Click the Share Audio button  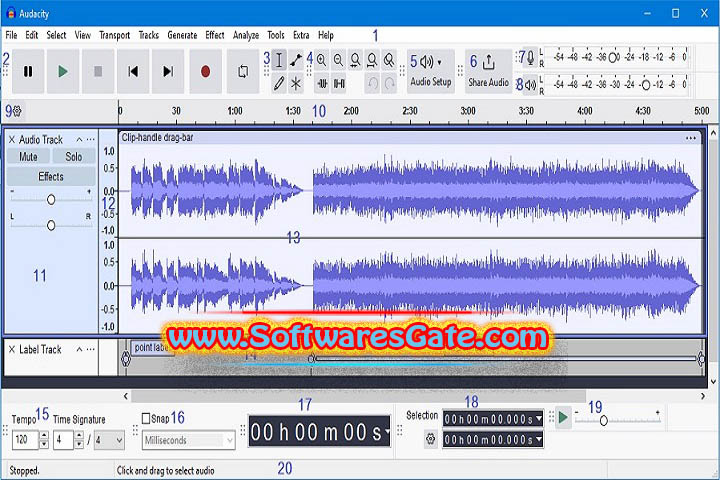[488, 71]
